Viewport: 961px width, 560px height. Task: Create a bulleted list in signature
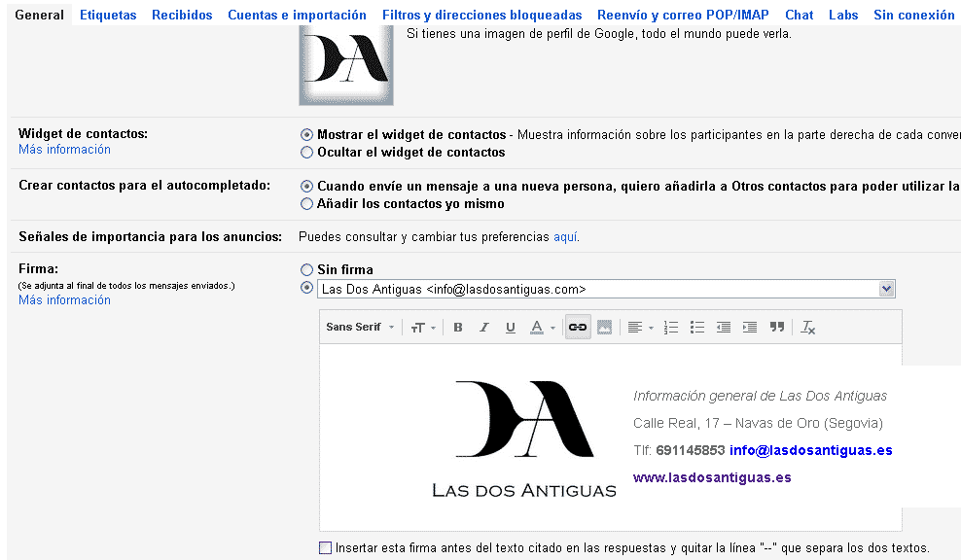coord(697,328)
